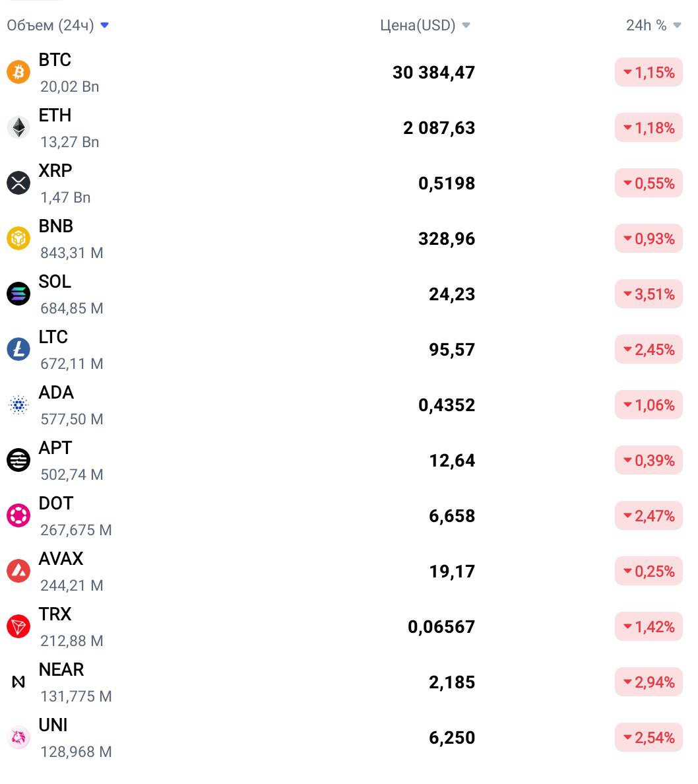698x784 pixels.
Task: Tap the SOL 3,51% change badge
Action: tap(649, 294)
